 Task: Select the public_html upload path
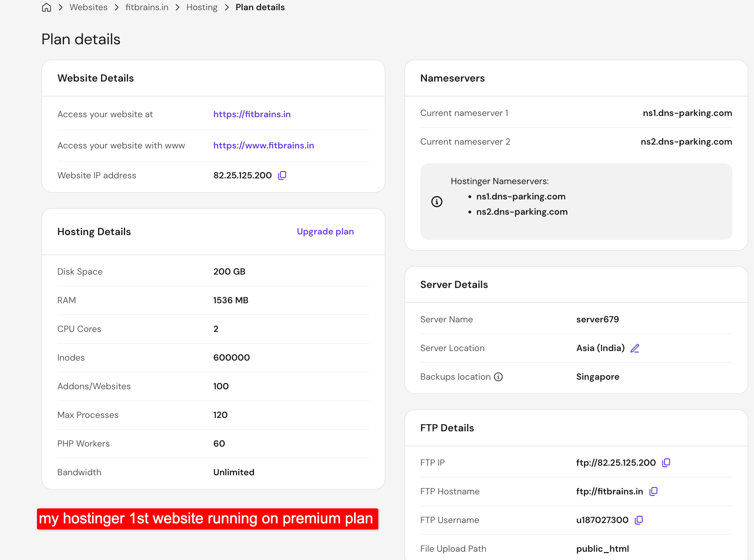pyautogui.click(x=602, y=549)
